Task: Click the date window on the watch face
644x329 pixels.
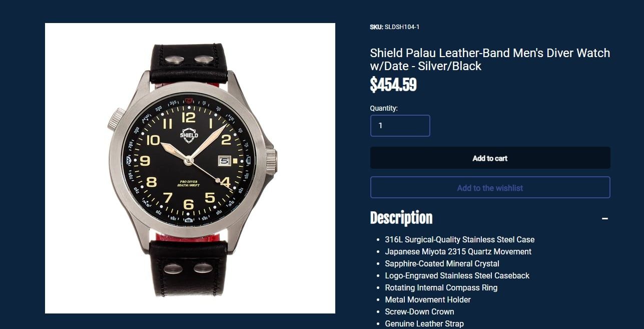Action: [x=224, y=161]
